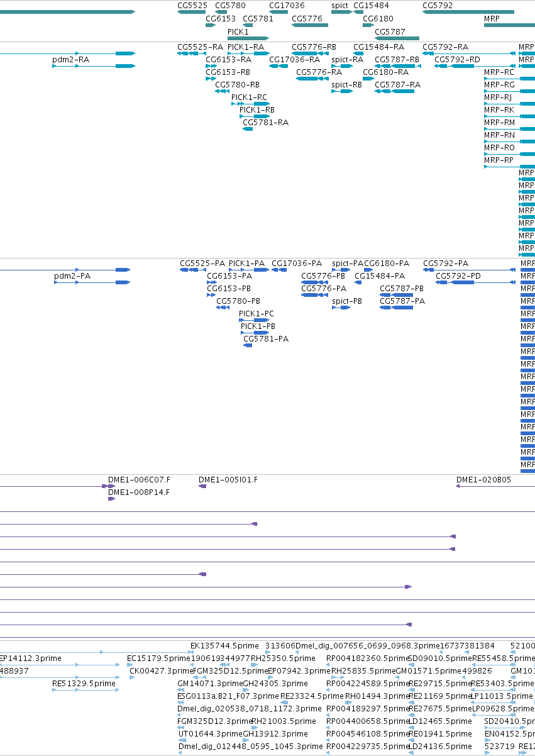
Task: Select protein CG5525-PA
Action: pos(202,264)
